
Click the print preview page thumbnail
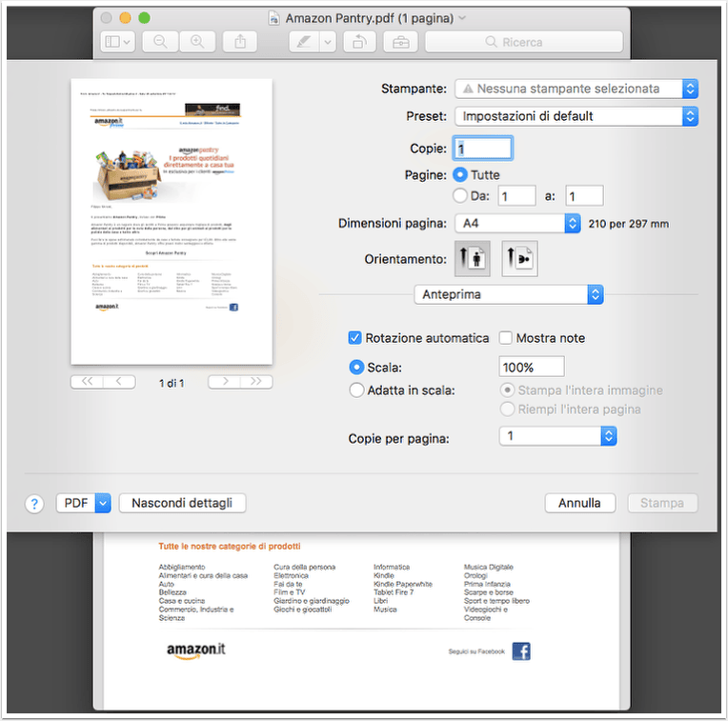tap(172, 222)
